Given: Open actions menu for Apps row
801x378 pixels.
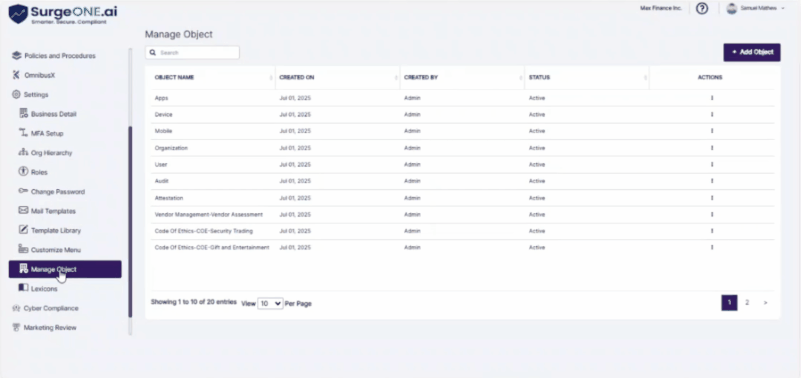Looking at the screenshot, I should pyautogui.click(x=712, y=98).
